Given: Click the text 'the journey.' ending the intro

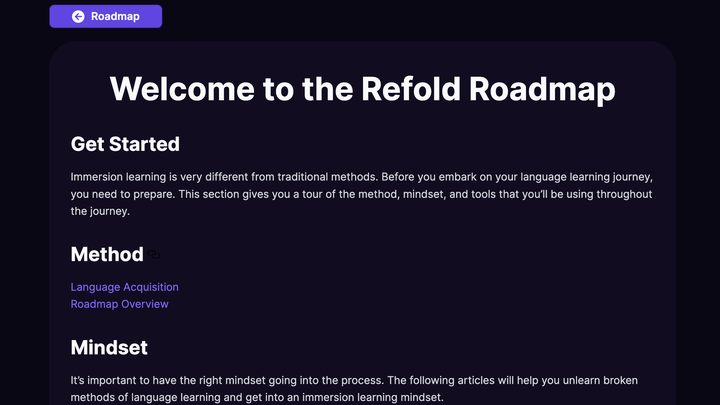Looking at the screenshot, I should (100, 211).
